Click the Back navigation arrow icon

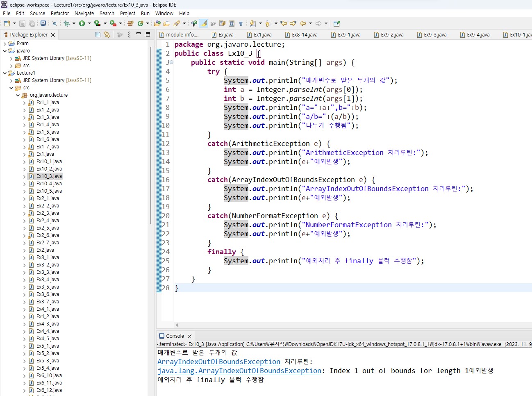[303, 23]
